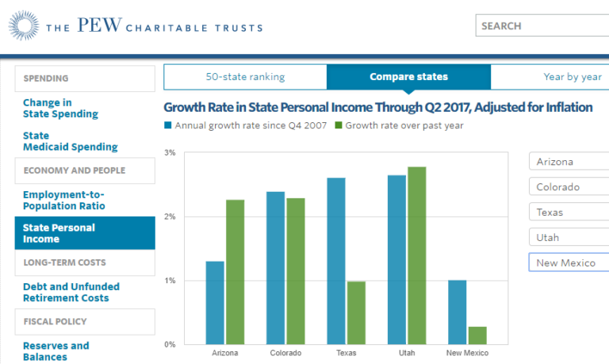Open the Change in State Spending link
609x364 pixels.
click(60, 108)
